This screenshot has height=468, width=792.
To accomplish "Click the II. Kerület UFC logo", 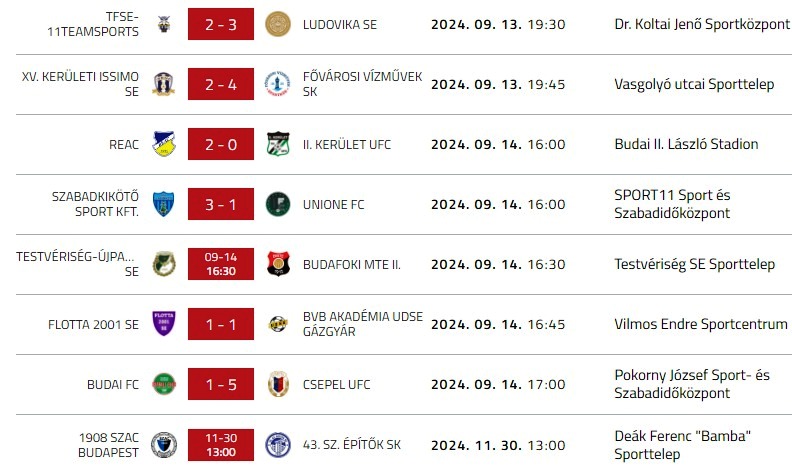I will click(277, 145).
